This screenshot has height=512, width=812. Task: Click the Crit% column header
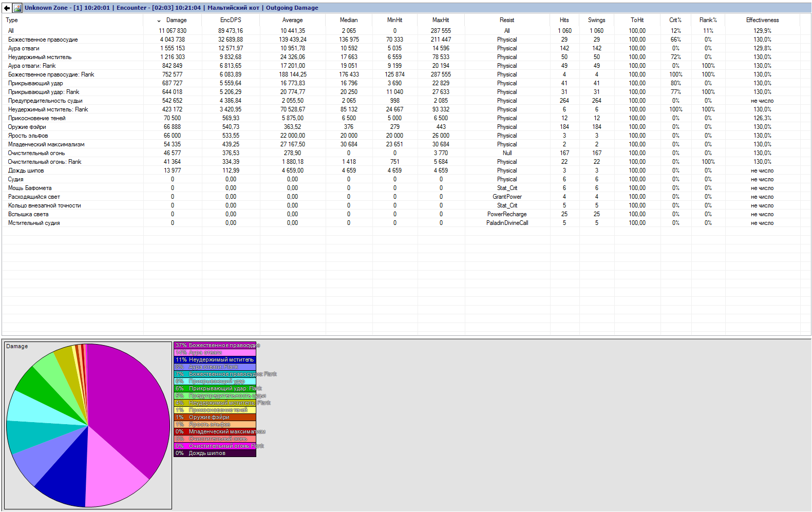click(675, 20)
